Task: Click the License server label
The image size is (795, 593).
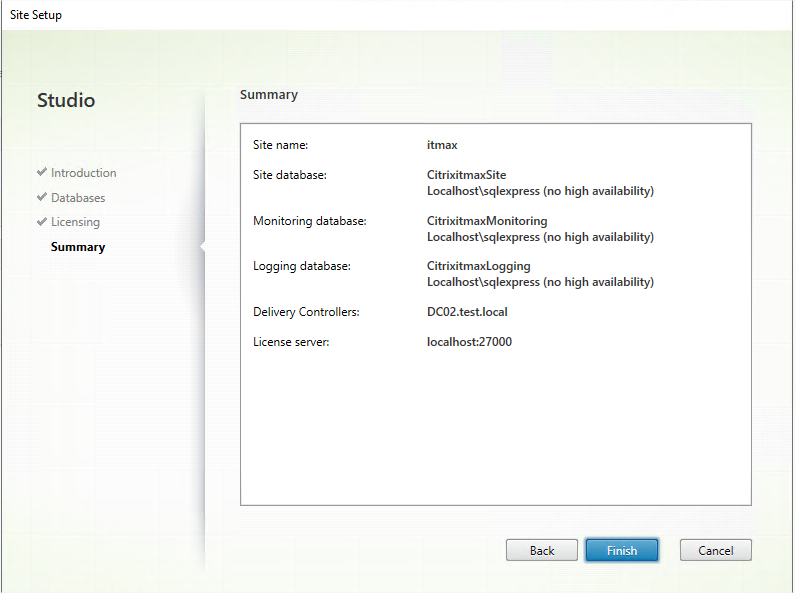Action: pyautogui.click(x=291, y=342)
